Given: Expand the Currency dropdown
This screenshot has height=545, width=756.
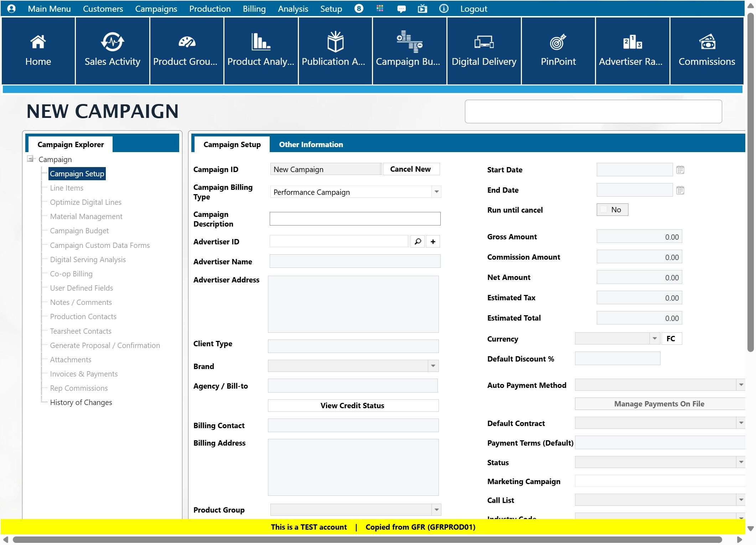Looking at the screenshot, I should [654, 338].
